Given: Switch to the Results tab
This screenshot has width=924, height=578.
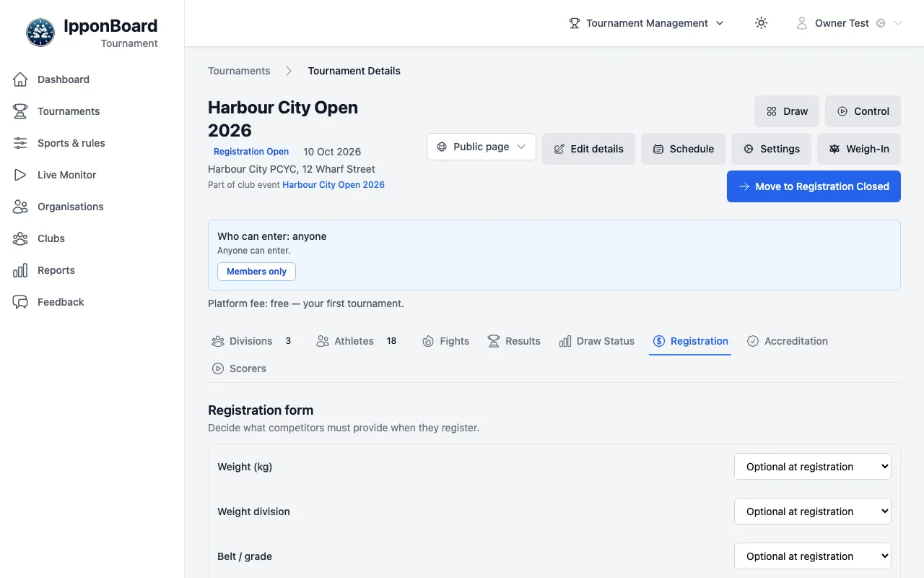Looking at the screenshot, I should click(x=513, y=341).
